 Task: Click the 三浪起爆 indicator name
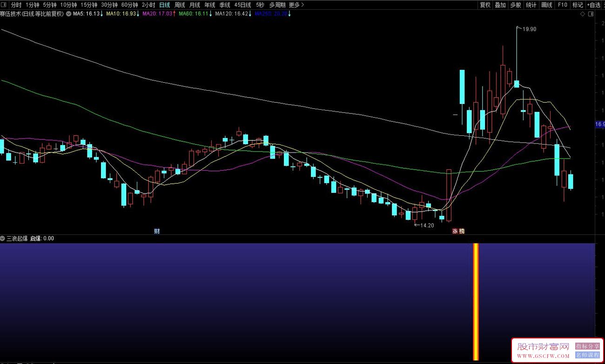pyautogui.click(x=17, y=238)
